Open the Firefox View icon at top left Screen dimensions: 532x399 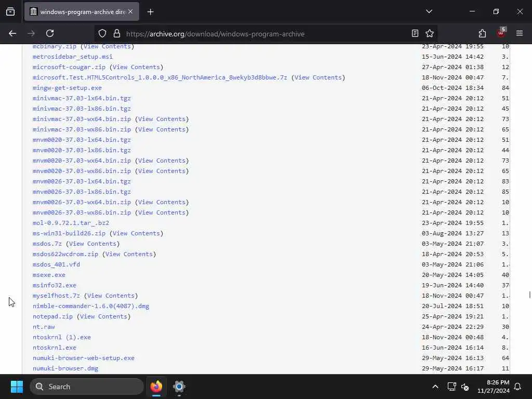pos(10,12)
